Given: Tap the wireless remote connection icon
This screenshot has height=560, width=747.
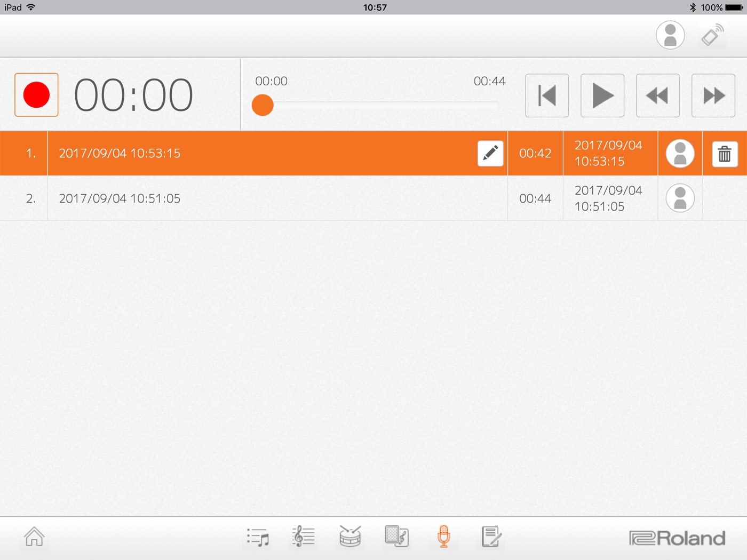Looking at the screenshot, I should [712, 35].
